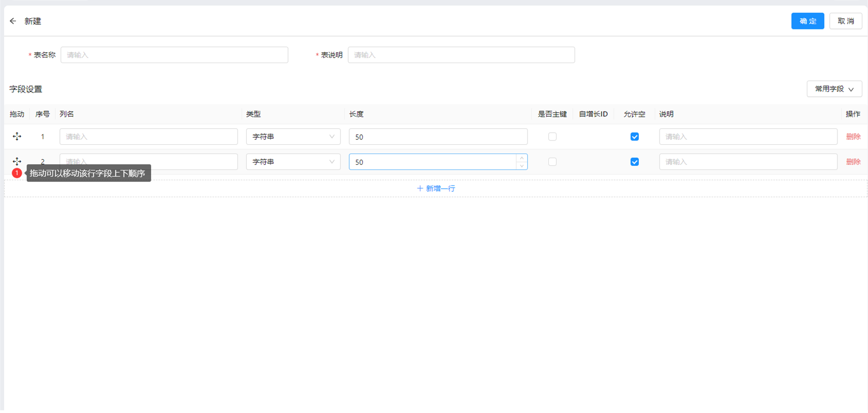The width and height of the screenshot is (868, 413).
Task: Open the 类型 dropdown in row 1
Action: [293, 136]
